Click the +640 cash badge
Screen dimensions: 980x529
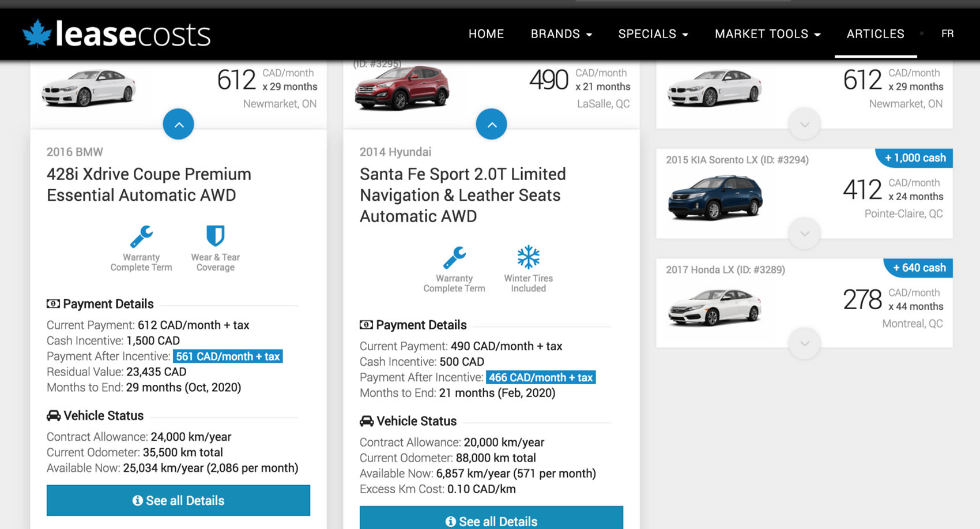point(918,268)
